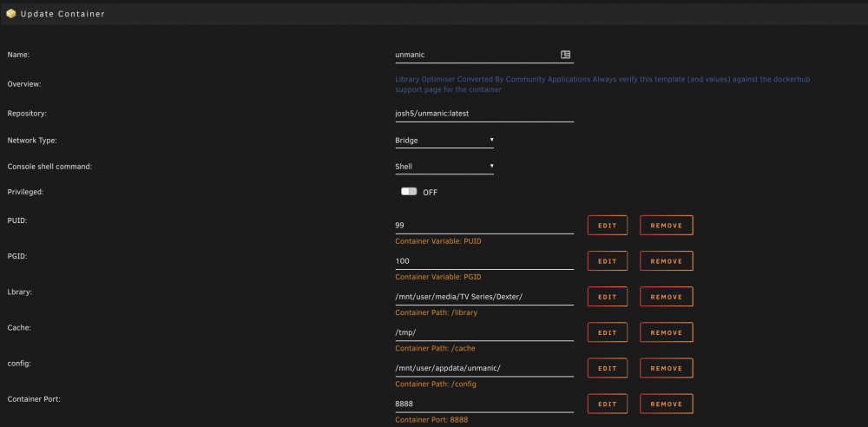Focus the PGID field with value 100

point(484,261)
